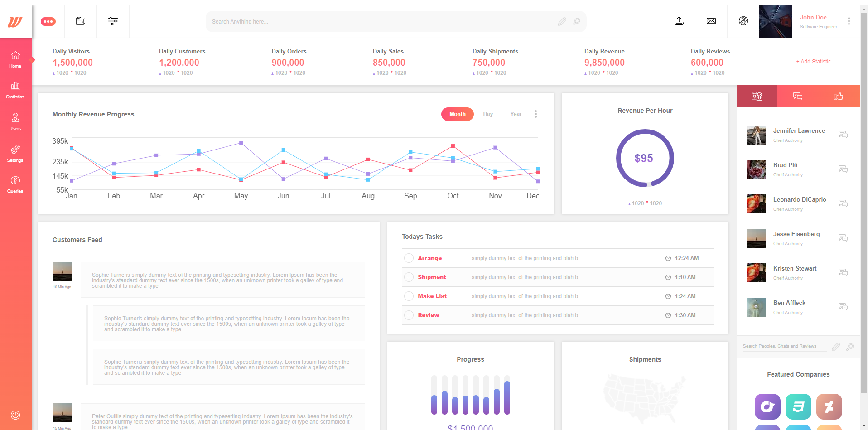The height and width of the screenshot is (430, 868).
Task: Click the upload icon in the top toolbar
Action: pyautogui.click(x=679, y=21)
